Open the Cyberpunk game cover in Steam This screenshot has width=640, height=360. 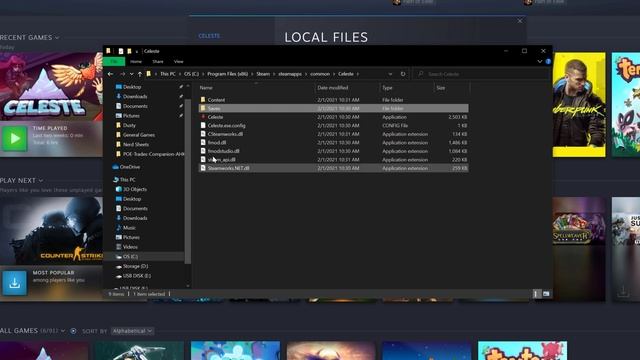[x=579, y=104]
